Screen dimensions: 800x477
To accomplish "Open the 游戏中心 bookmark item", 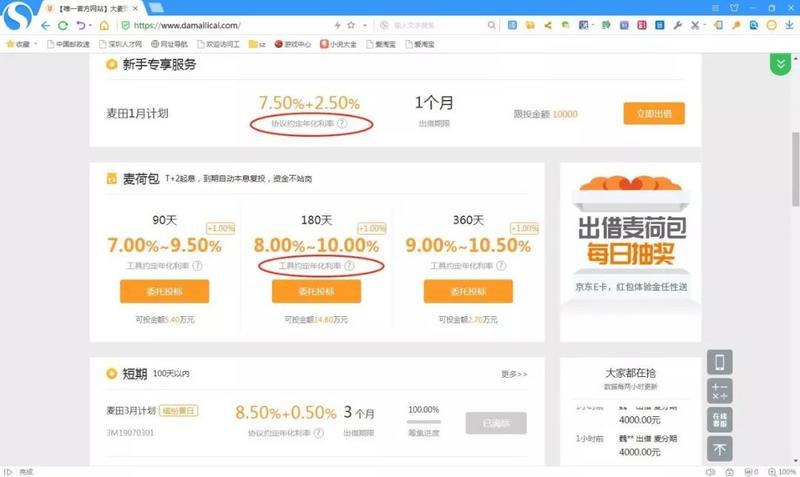I will (x=292, y=44).
